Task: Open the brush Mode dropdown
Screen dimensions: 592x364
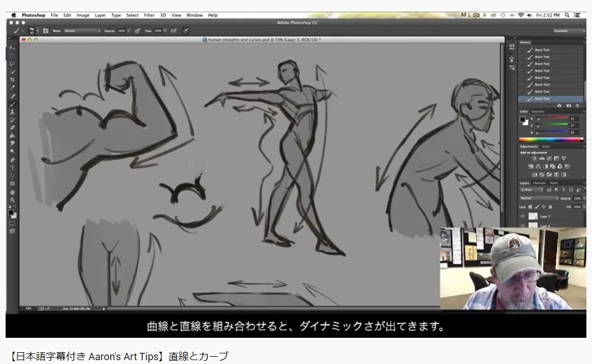Action: tap(83, 31)
